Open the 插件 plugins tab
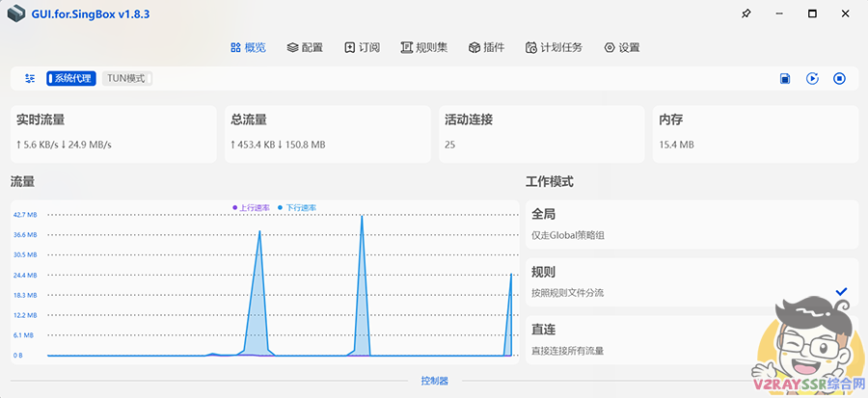This screenshot has width=868, height=398. tap(487, 47)
